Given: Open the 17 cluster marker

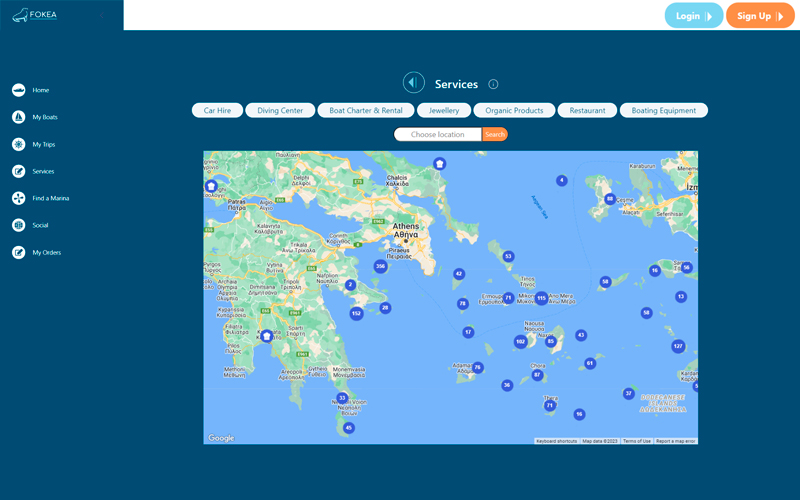Looking at the screenshot, I should pos(468,332).
